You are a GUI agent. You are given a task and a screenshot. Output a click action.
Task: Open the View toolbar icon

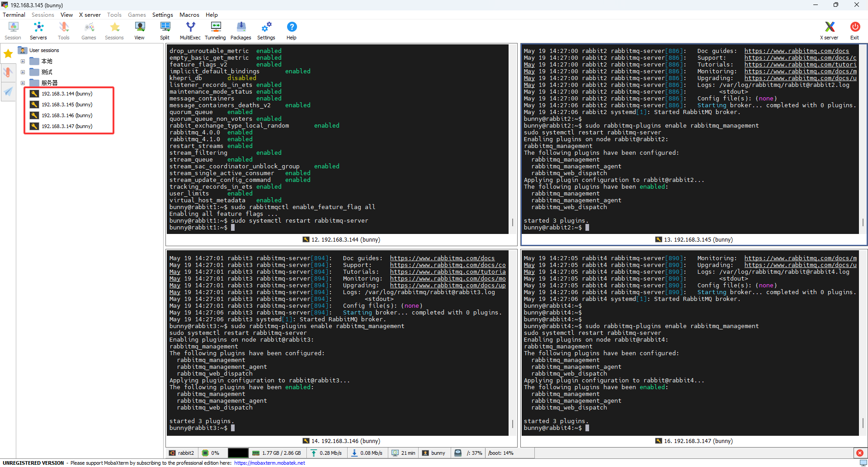[x=140, y=31]
